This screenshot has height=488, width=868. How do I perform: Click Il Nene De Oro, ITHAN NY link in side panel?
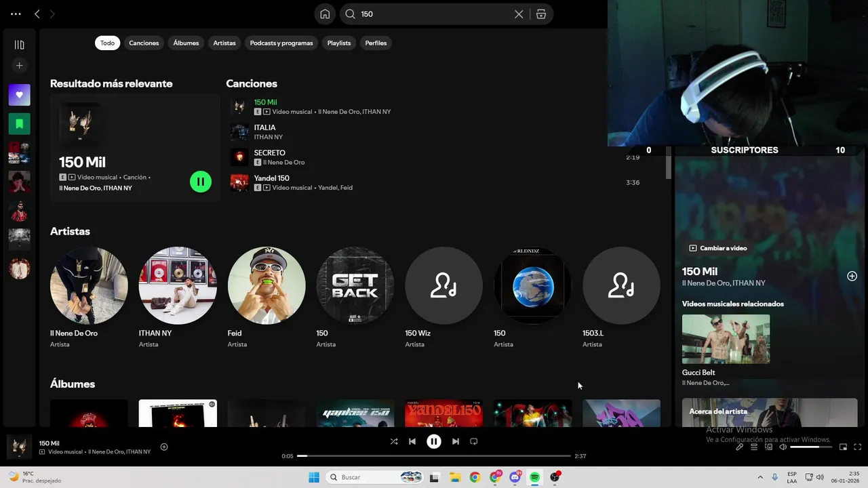pos(724,283)
